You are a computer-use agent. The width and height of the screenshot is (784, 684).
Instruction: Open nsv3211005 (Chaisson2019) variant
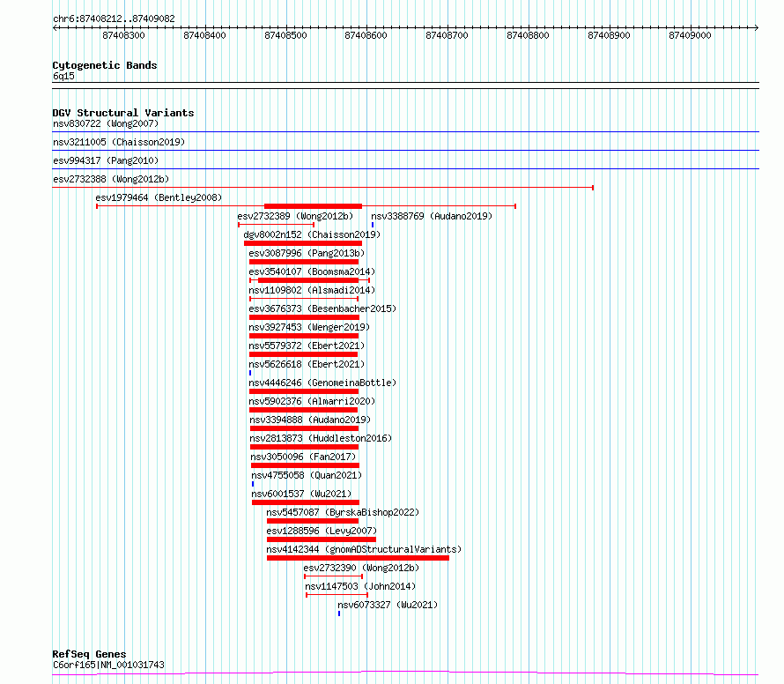(119, 142)
